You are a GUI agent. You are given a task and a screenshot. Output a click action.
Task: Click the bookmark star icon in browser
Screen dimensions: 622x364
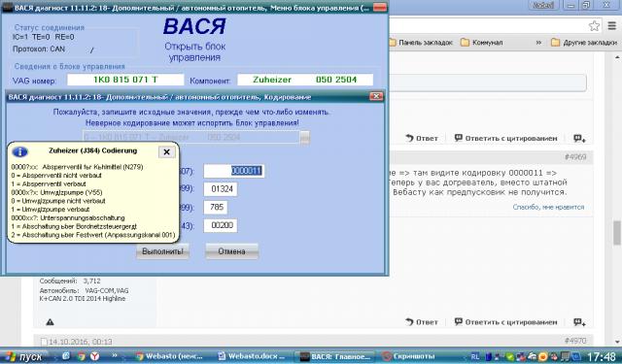pos(594,26)
